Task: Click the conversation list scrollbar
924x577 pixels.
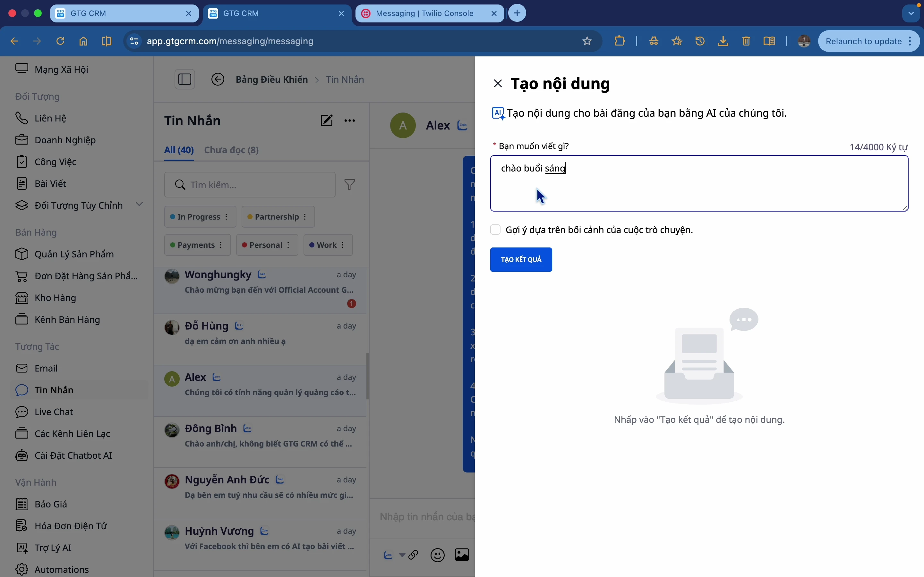Action: 368,376
